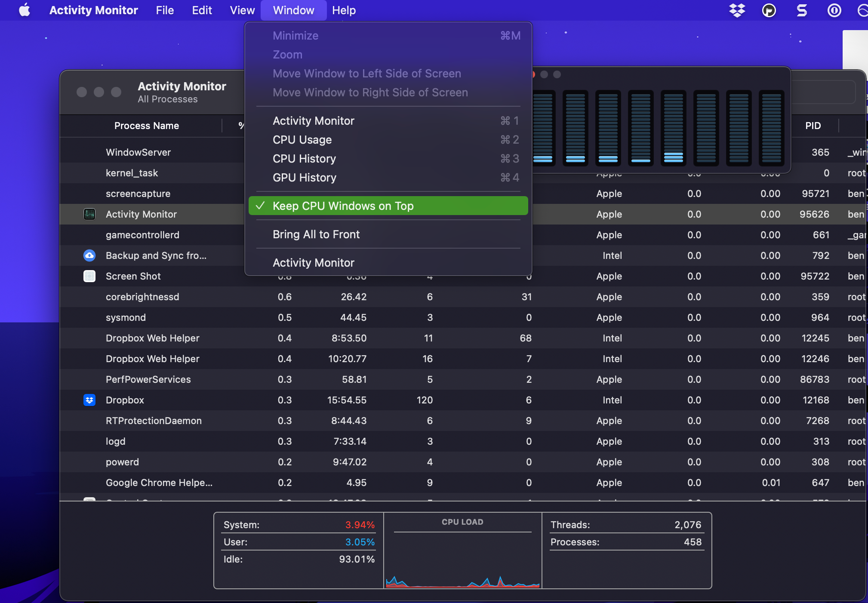
Task: Open the Dropbox icon in the menu bar
Action: pos(736,10)
